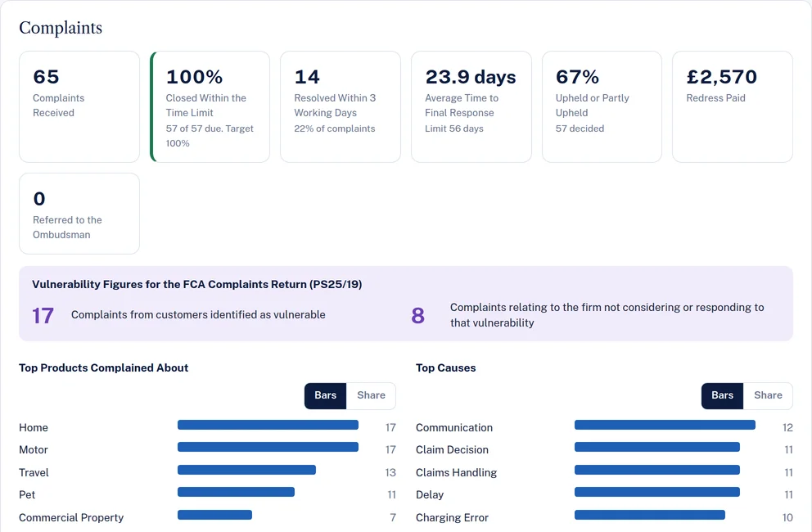The height and width of the screenshot is (532, 812).
Task: Open the Complaints Received card
Action: (x=79, y=106)
